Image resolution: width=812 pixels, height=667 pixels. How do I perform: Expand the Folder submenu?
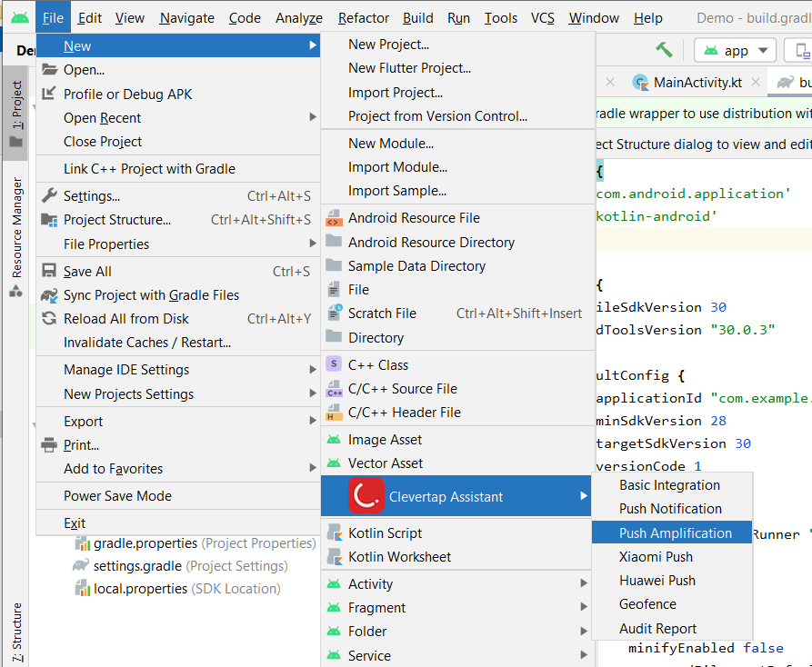click(584, 631)
